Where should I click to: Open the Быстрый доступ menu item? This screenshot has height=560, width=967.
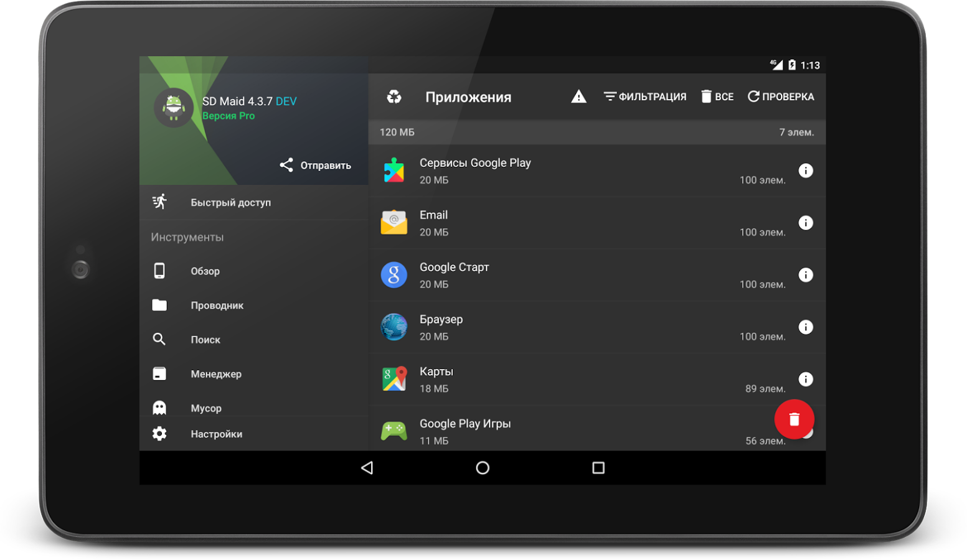pos(254,202)
